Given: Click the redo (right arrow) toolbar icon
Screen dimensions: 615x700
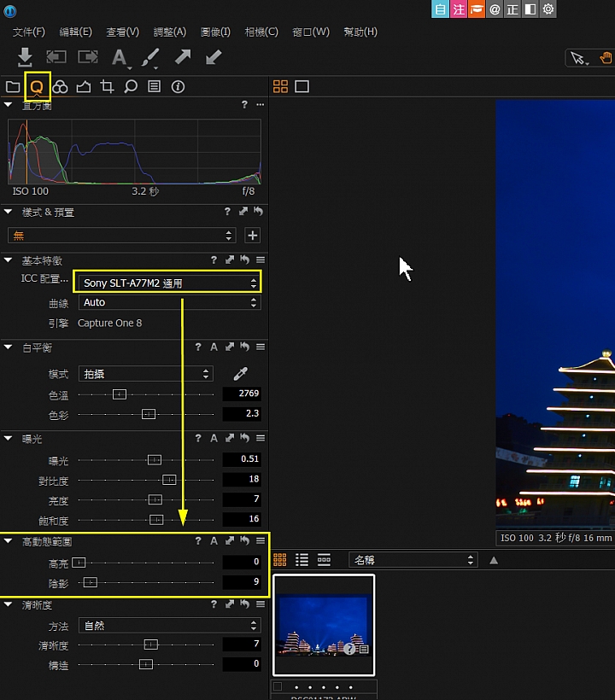Looking at the screenshot, I should click(x=87, y=56).
